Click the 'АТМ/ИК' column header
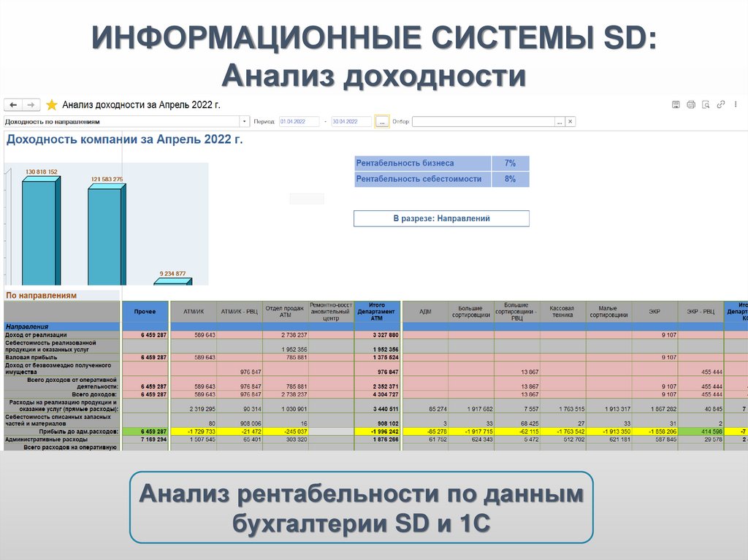This screenshot has height=560, width=748. [194, 312]
